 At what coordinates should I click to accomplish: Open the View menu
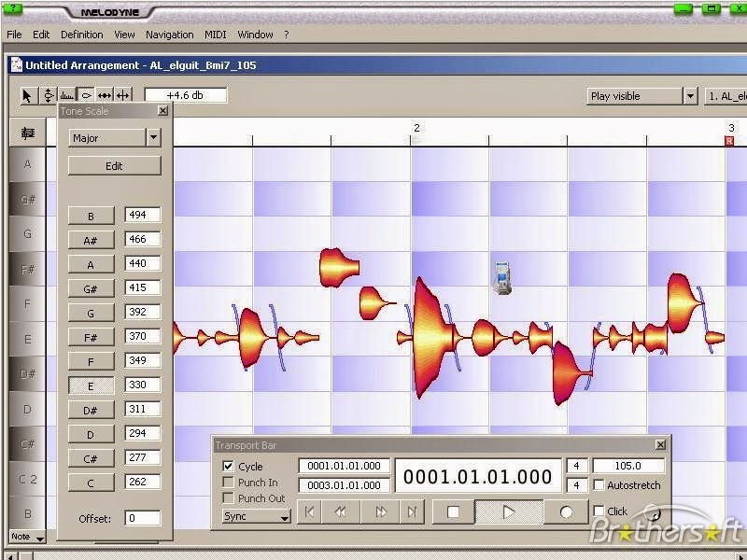tap(124, 35)
